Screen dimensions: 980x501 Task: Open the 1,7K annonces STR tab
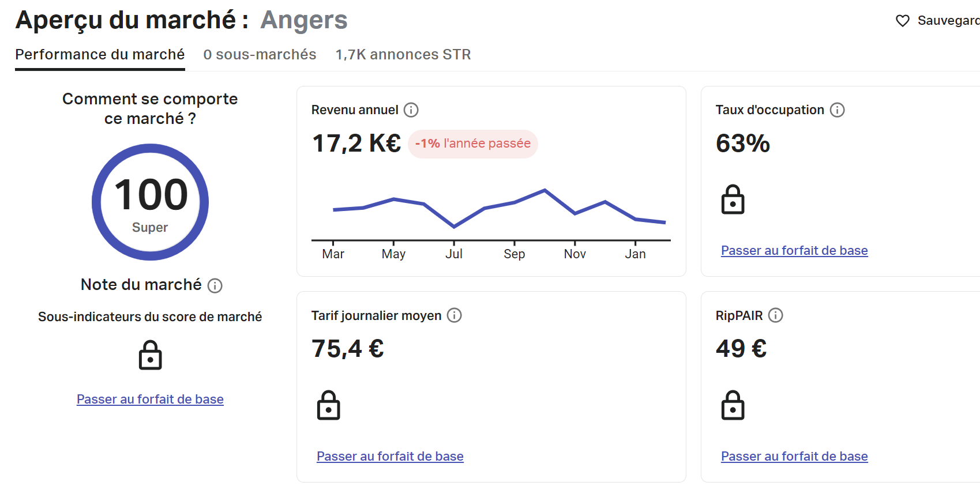click(403, 55)
